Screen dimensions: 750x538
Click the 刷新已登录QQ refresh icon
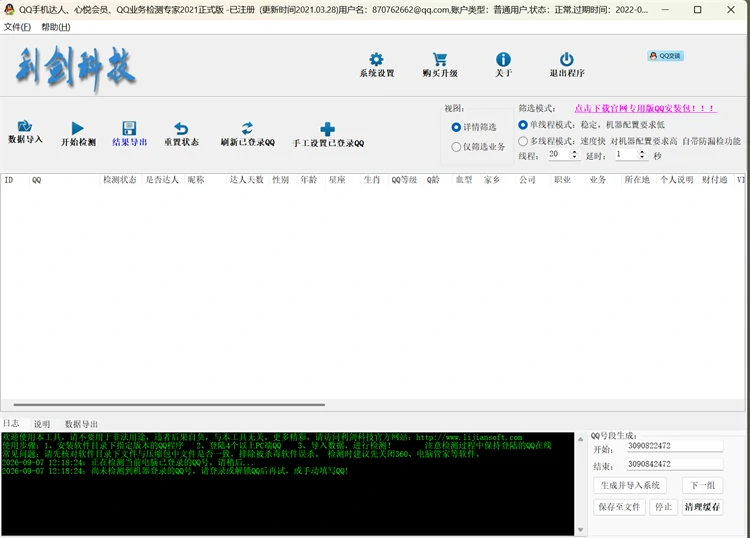(247, 128)
